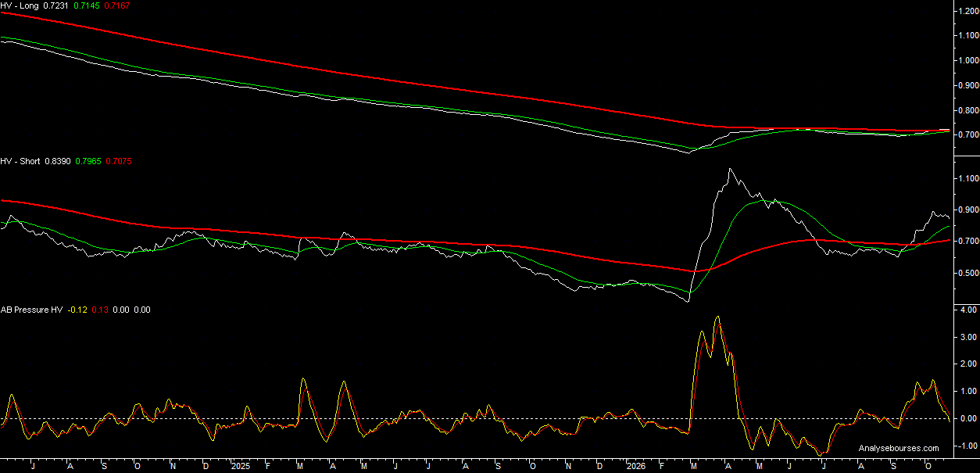The width and height of the screenshot is (980, 473).
Task: Select the yellow value -0.12 in AB Pressure header
Action: click(78, 310)
